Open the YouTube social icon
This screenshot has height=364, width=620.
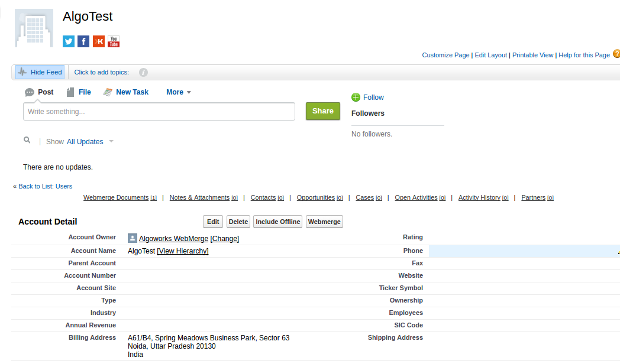pyautogui.click(x=114, y=41)
